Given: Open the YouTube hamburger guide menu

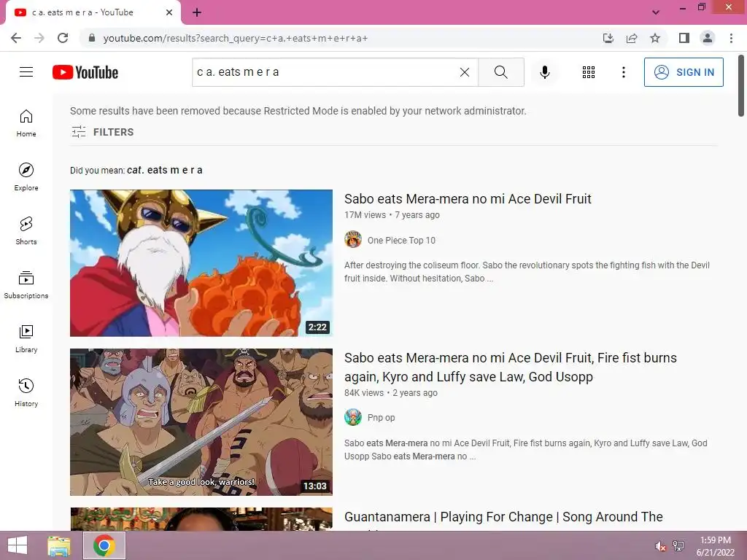Looking at the screenshot, I should click(26, 72).
